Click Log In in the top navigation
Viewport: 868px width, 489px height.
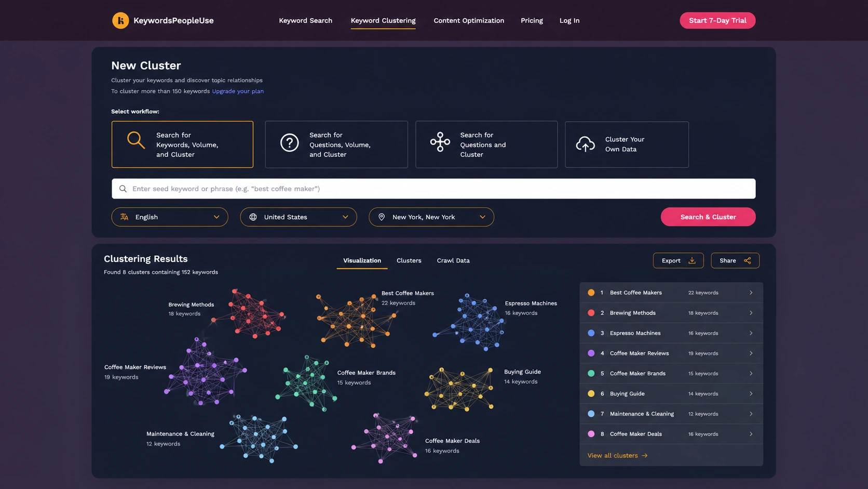coord(569,20)
